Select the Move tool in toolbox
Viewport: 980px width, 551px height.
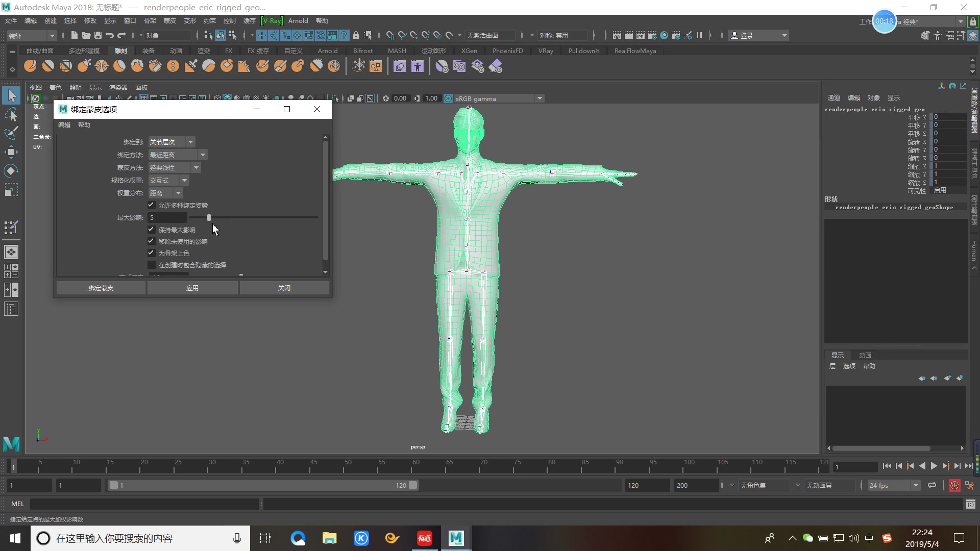[11, 152]
